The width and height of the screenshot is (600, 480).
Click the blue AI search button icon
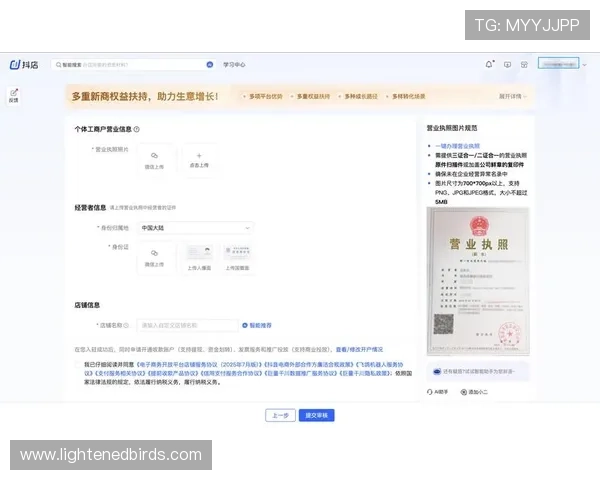(210, 65)
